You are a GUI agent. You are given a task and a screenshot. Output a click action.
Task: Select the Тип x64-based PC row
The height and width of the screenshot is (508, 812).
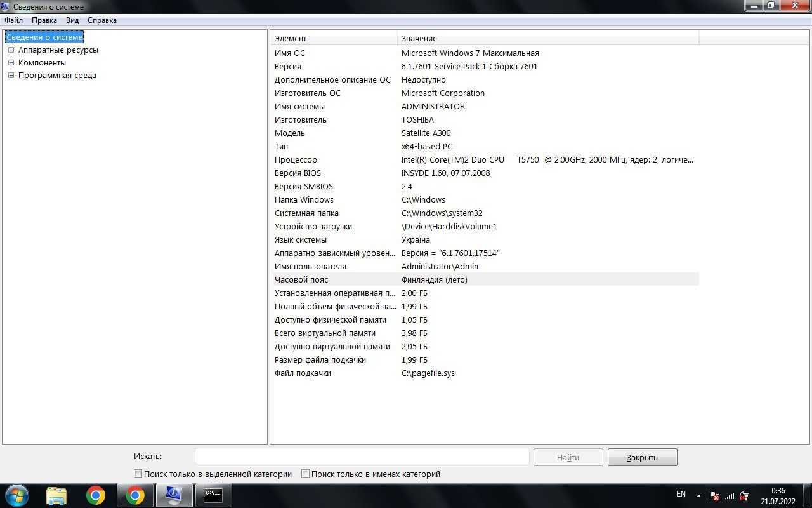pyautogui.click(x=485, y=147)
